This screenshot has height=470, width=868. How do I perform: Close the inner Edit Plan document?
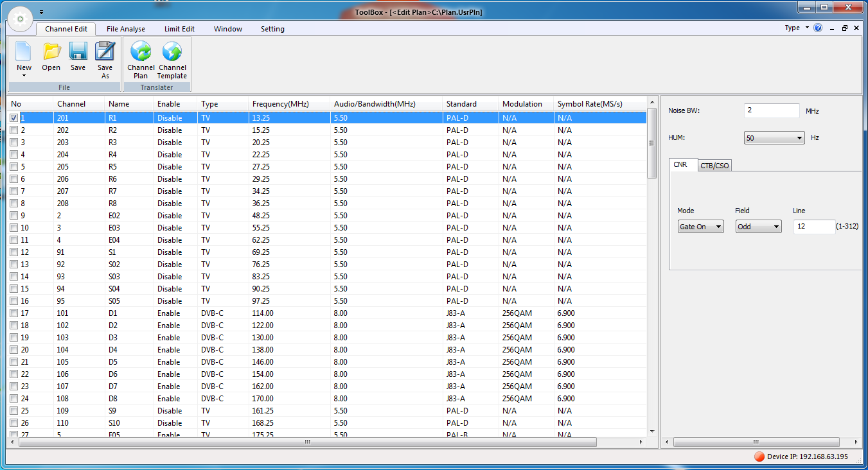(857, 28)
